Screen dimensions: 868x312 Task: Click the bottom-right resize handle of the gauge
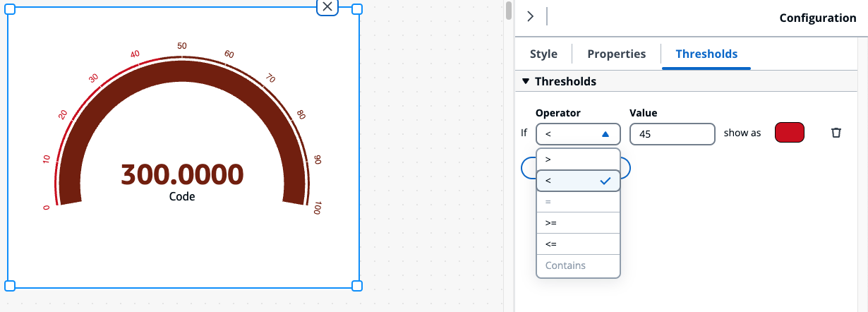(356, 286)
